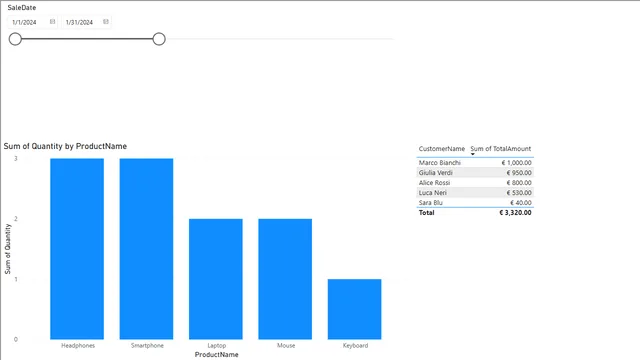Viewport: 640px width, 360px height.
Task: Click the € 800.00 amount cell
Action: pos(519,182)
